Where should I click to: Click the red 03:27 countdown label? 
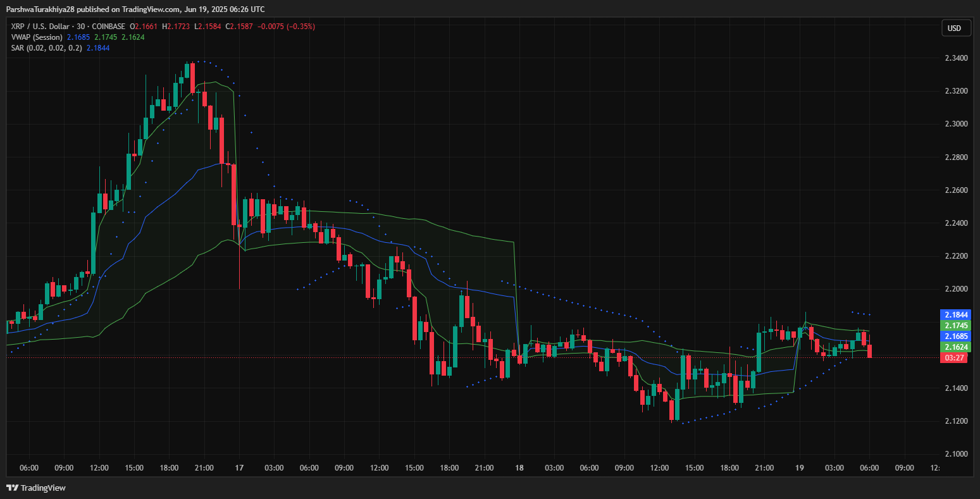[953, 358]
